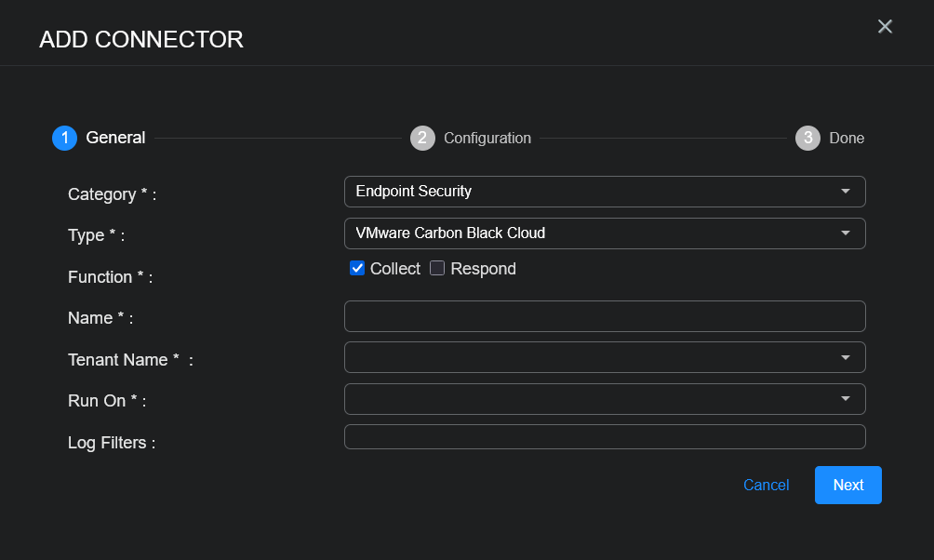Click the Run On field's arrow icon

(845, 399)
